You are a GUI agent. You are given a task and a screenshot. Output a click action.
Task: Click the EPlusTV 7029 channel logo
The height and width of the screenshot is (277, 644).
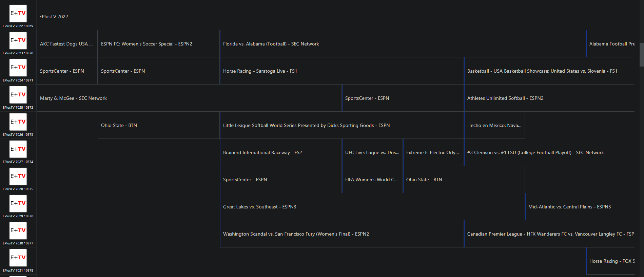tap(18, 204)
